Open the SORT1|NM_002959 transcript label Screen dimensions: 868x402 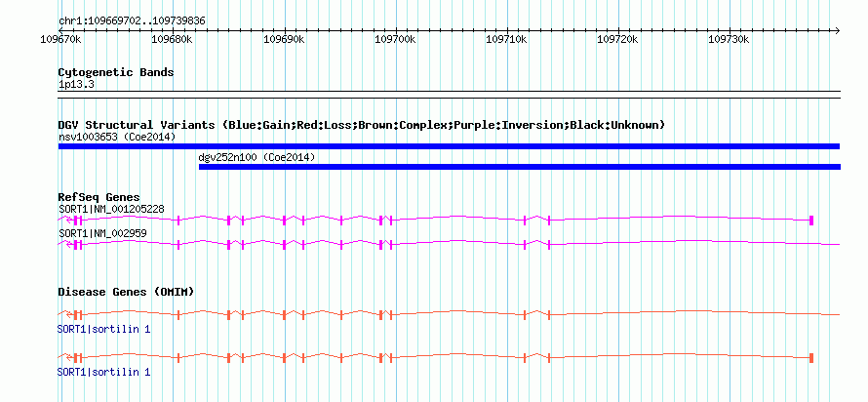(102, 233)
